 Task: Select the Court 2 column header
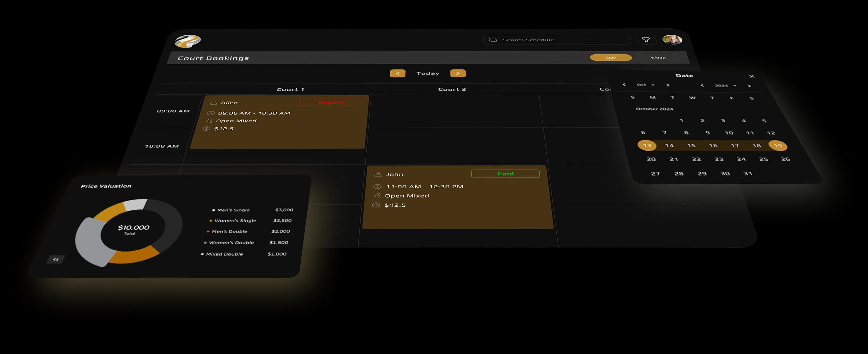coord(452,89)
